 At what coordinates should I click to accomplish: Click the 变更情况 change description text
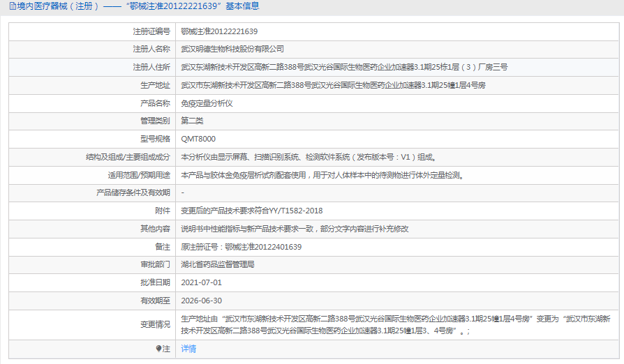(x=396, y=325)
